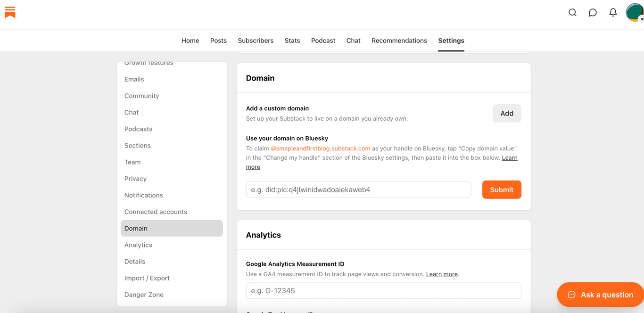Image resolution: width=644 pixels, height=313 pixels.
Task: Open the Recommendations tab
Action: coord(399,41)
